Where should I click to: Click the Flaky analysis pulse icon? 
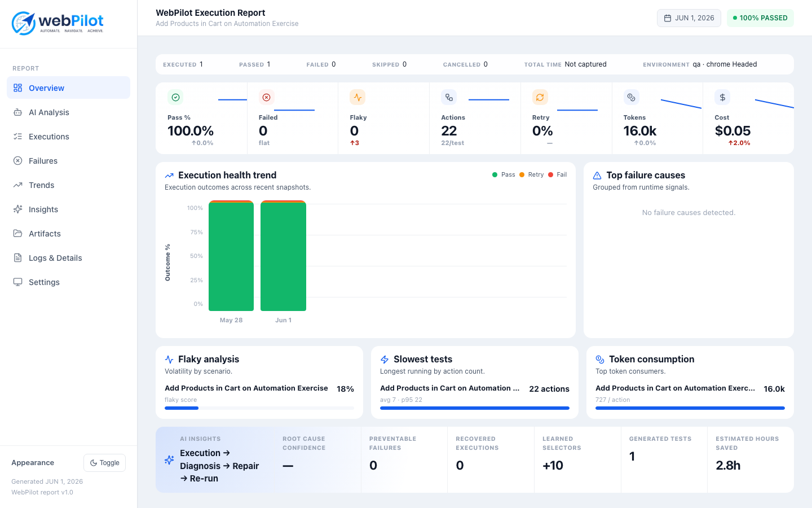tap(169, 360)
